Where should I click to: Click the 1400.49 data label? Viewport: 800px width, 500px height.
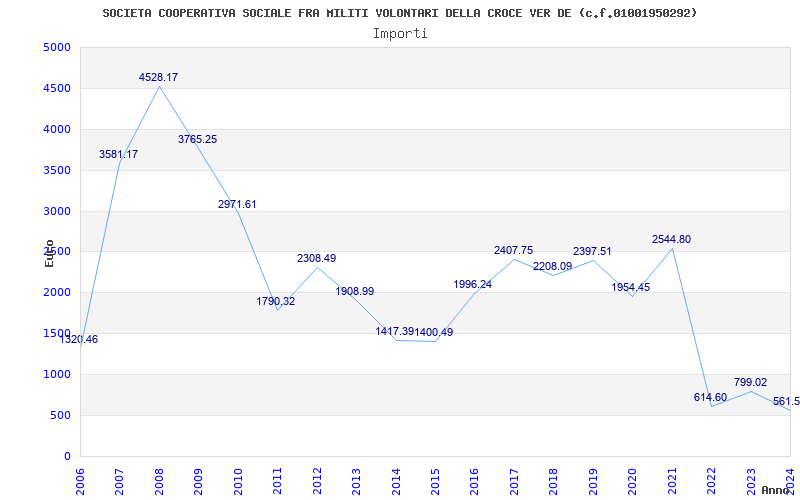[x=434, y=333]
